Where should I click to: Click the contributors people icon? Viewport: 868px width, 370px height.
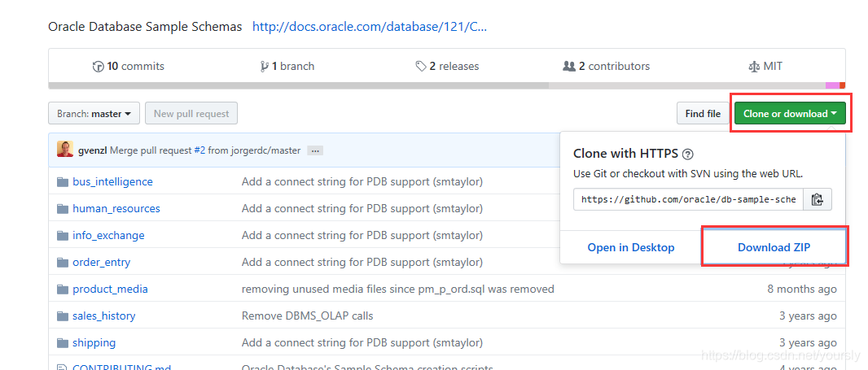coord(569,67)
